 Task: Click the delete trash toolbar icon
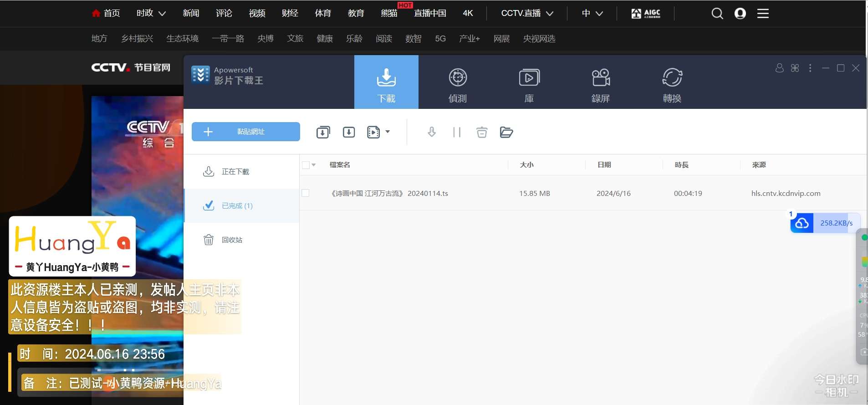click(481, 132)
